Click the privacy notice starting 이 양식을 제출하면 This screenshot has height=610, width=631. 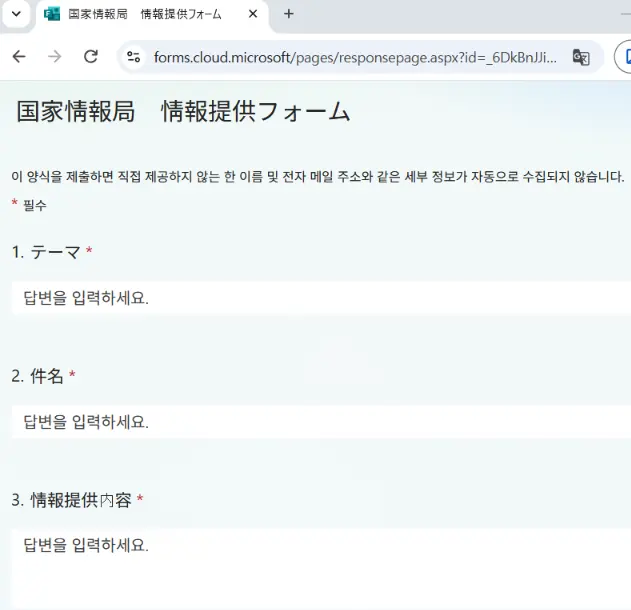[318, 176]
